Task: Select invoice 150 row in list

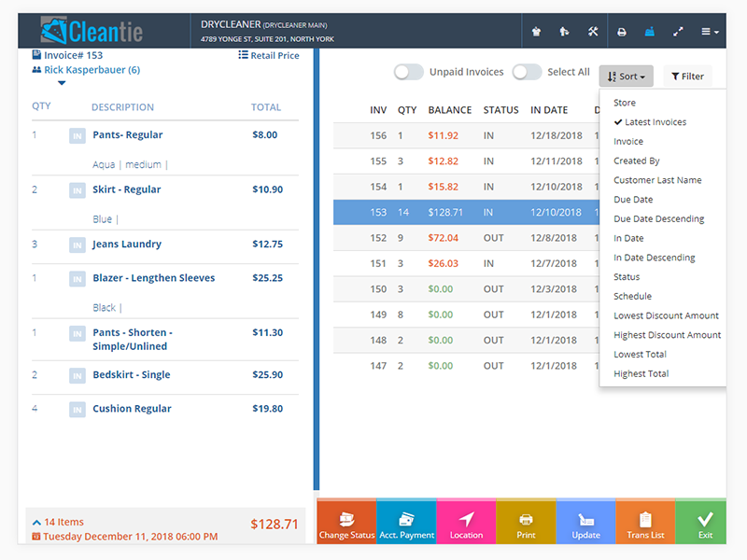Action: coord(467,289)
